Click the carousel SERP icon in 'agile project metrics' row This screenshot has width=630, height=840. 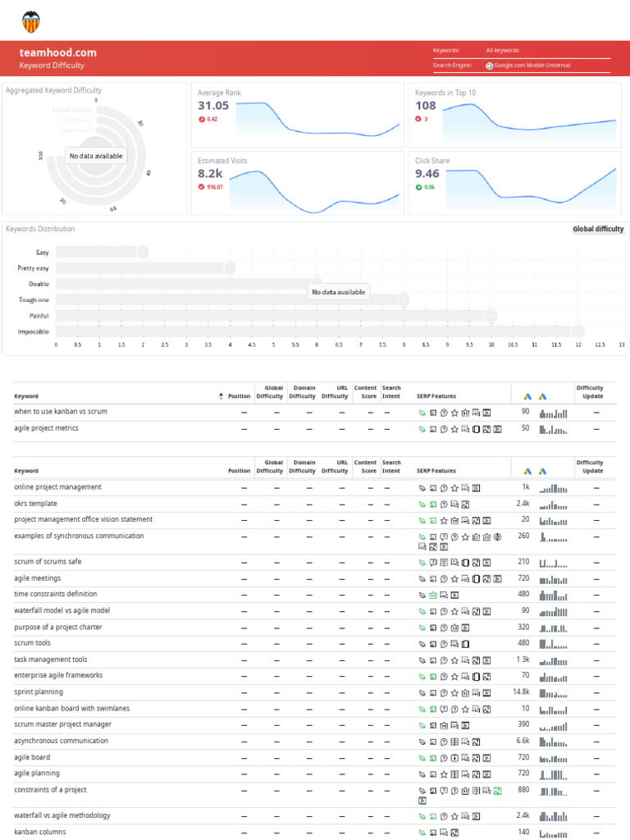click(x=476, y=430)
